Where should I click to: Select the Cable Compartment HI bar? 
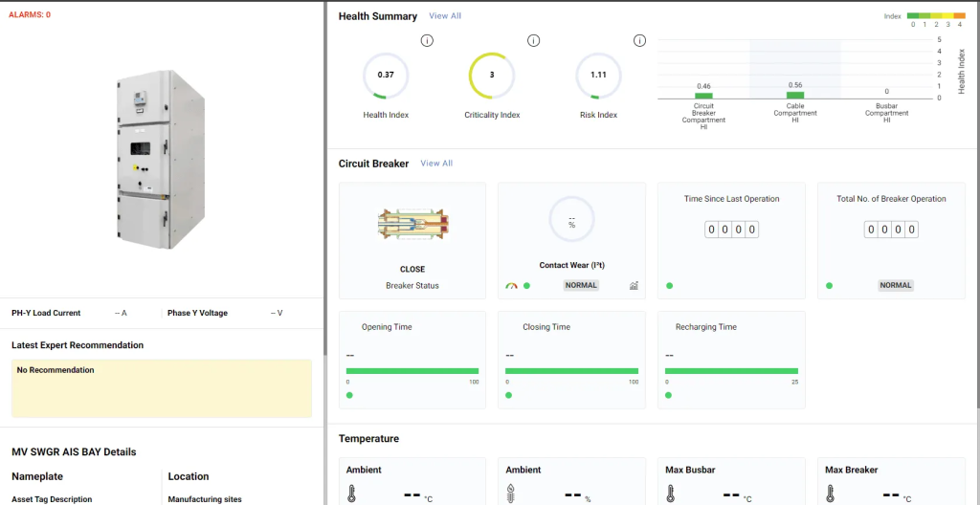795,95
